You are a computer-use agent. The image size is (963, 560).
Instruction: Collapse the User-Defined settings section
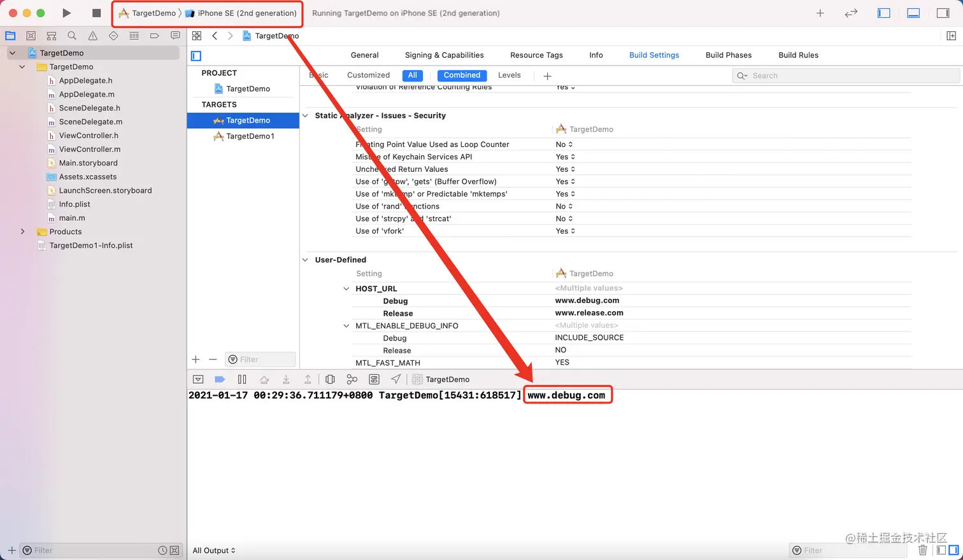[x=305, y=260]
